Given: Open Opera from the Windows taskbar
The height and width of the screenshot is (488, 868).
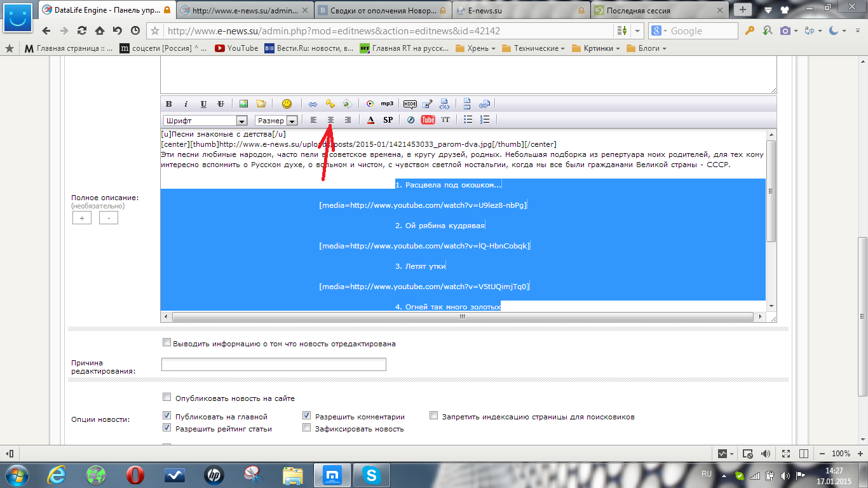Looking at the screenshot, I should pos(135,475).
